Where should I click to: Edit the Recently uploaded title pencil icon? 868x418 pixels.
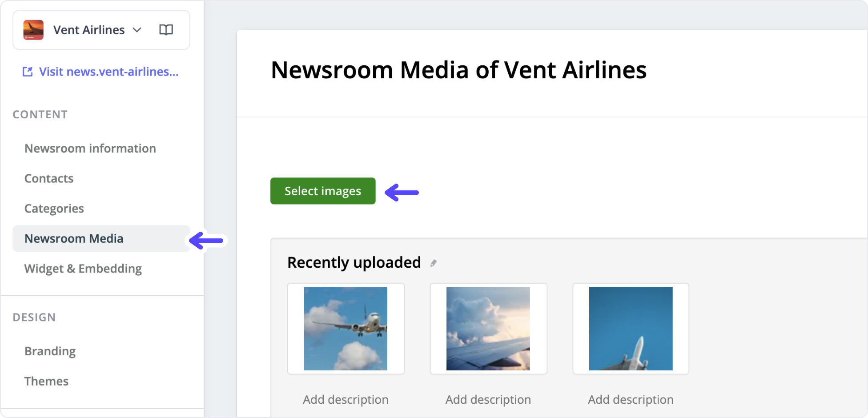click(x=434, y=263)
